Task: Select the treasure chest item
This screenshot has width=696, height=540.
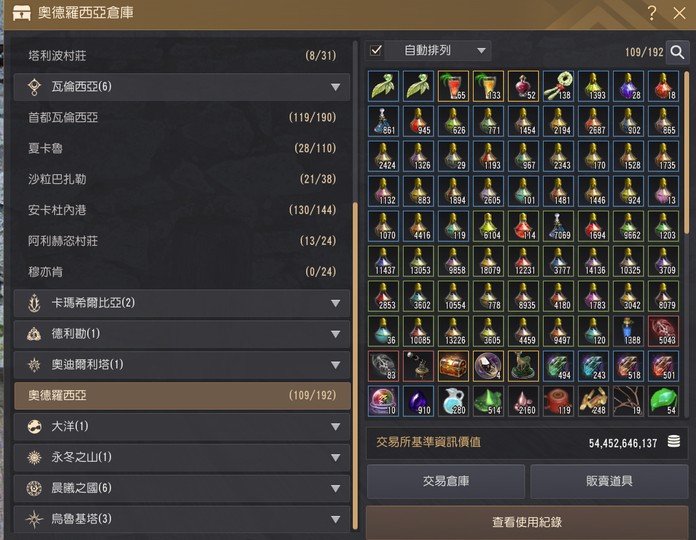Action: click(453, 366)
